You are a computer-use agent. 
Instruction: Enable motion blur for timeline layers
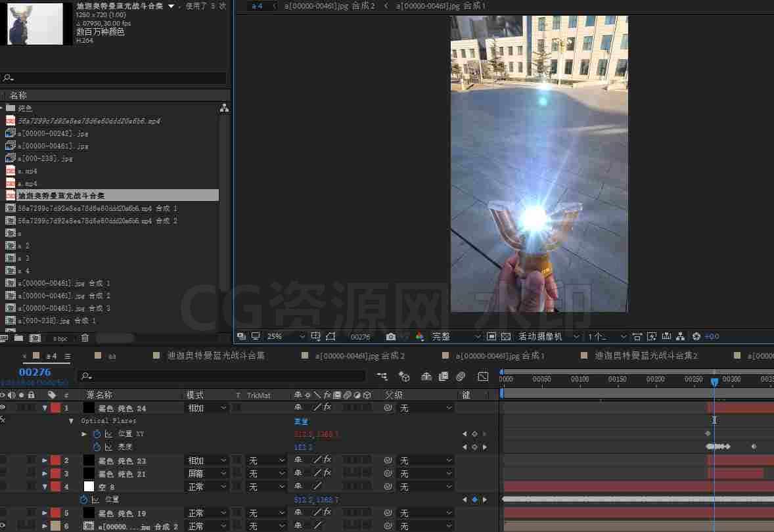click(x=461, y=376)
